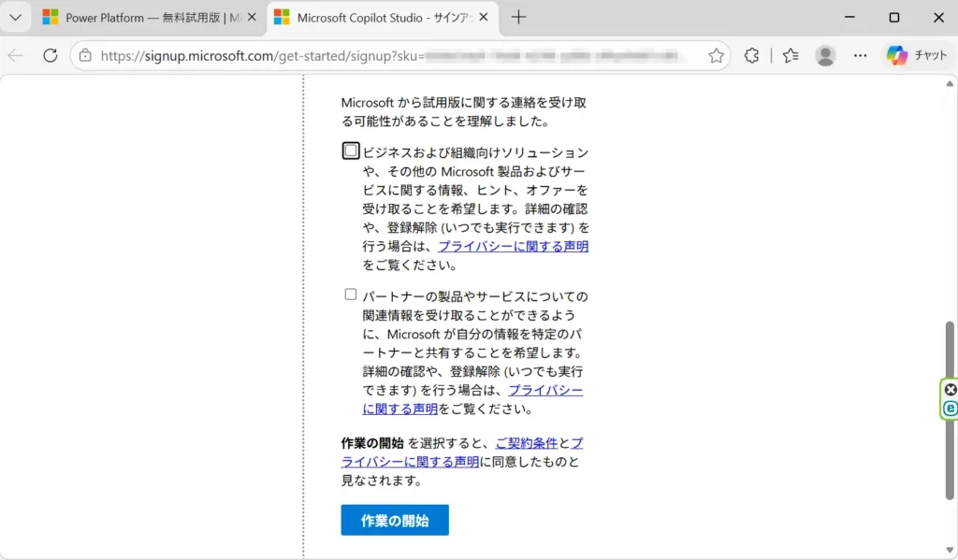Click the back navigation arrow
This screenshot has height=560, width=958.
pyautogui.click(x=16, y=56)
